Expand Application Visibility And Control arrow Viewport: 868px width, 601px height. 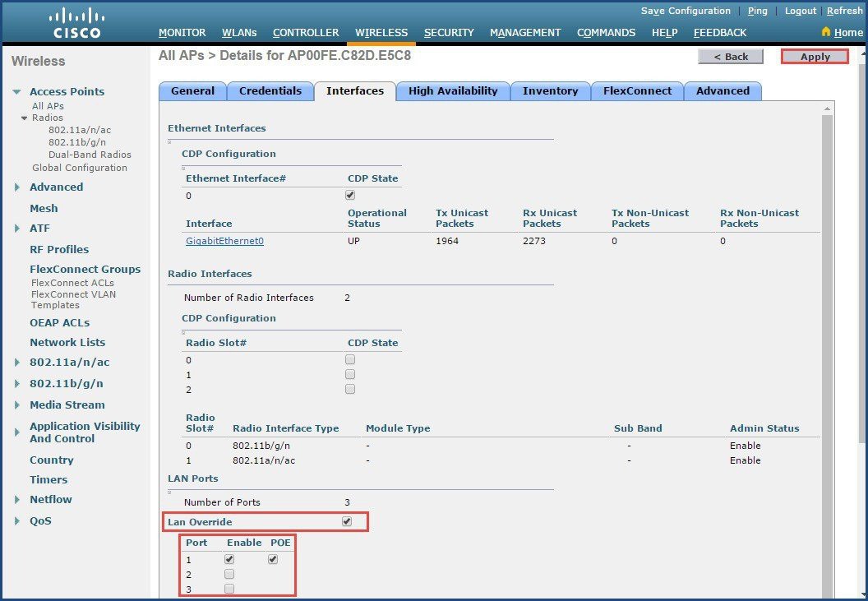17,432
